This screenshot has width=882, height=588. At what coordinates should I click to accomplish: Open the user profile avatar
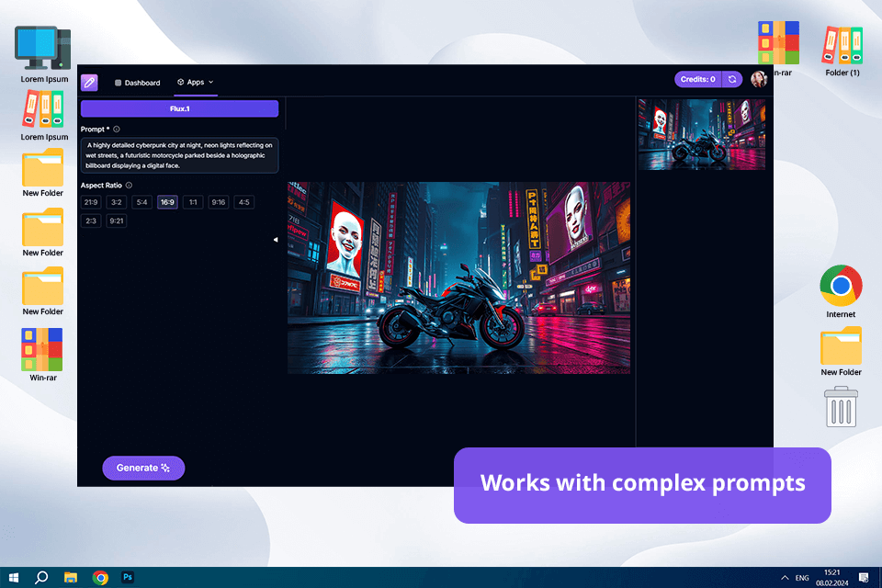click(759, 79)
